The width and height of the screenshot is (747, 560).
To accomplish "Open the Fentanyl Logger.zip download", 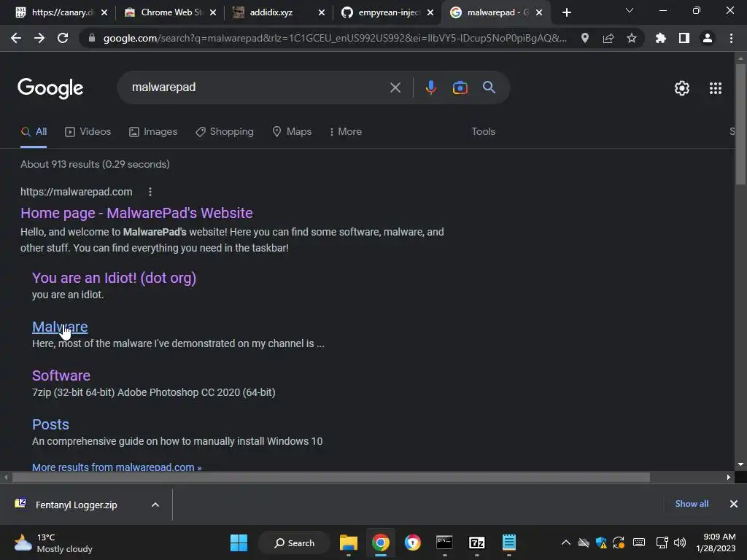I will click(76, 505).
